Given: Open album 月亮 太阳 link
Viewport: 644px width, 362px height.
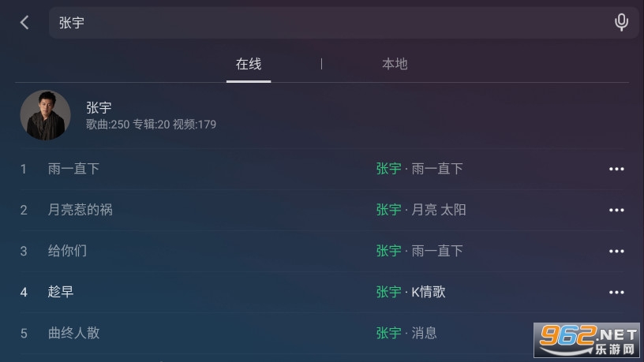Looking at the screenshot, I should 439,210.
